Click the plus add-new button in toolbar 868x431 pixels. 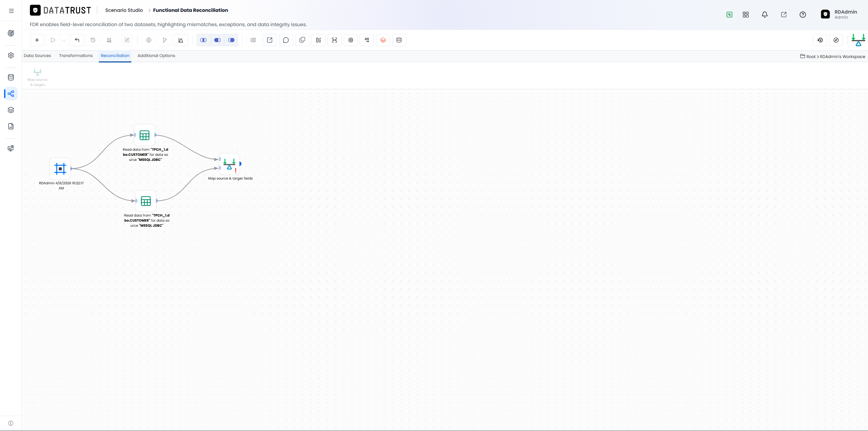pos(37,40)
